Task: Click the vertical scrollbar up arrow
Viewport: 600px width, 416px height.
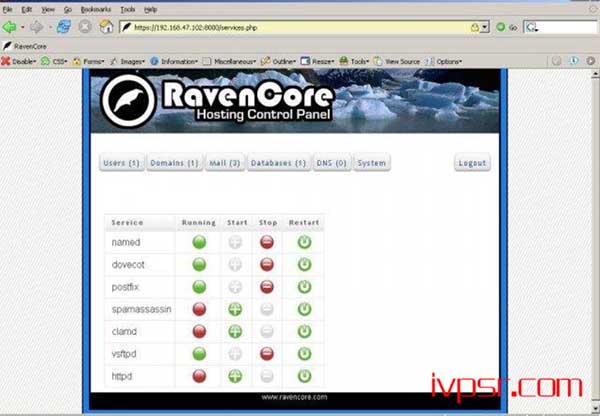Action: point(595,75)
